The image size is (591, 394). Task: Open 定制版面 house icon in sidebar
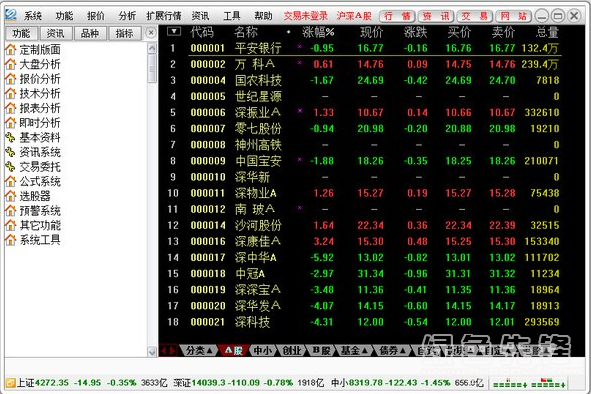pyautogui.click(x=11, y=49)
